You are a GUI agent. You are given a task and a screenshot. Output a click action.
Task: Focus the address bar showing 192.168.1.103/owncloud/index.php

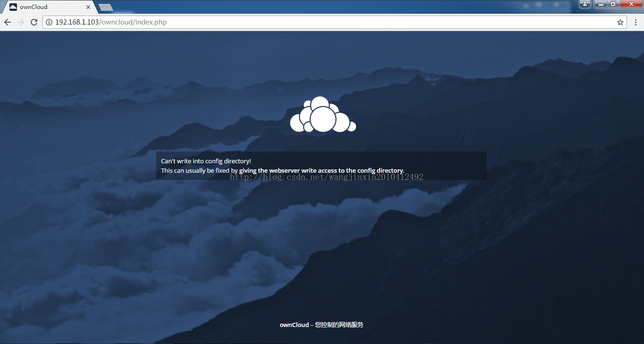pyautogui.click(x=334, y=22)
